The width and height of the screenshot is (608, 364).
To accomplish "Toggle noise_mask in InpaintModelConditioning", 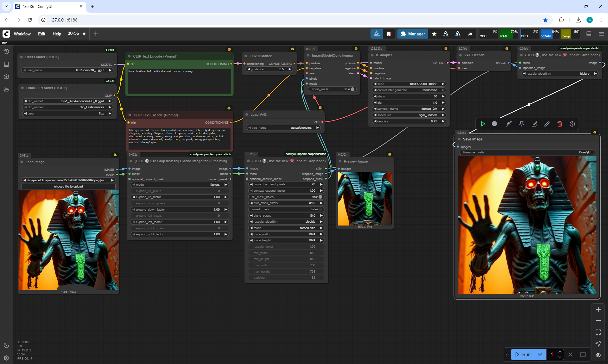I will (x=352, y=89).
